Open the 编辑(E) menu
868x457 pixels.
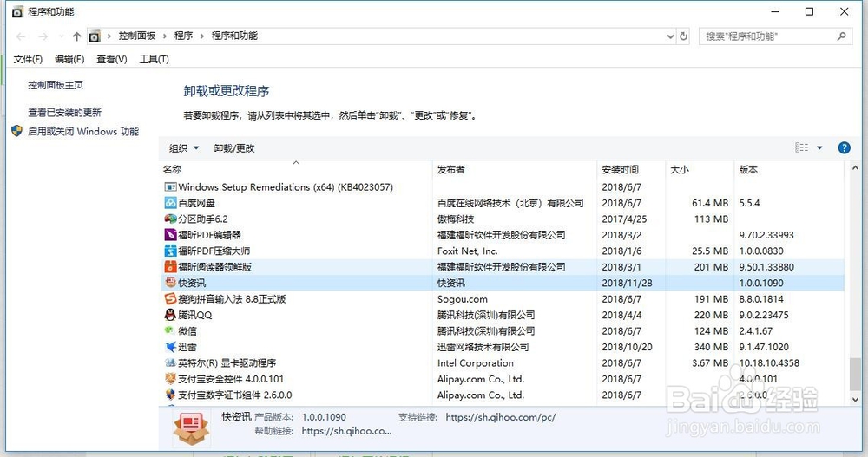point(69,59)
